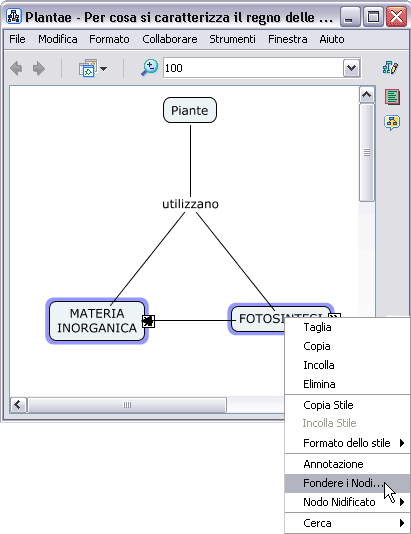Select the MATERIA INORGANICA node
The width and height of the screenshot is (411, 534).
pos(97,321)
